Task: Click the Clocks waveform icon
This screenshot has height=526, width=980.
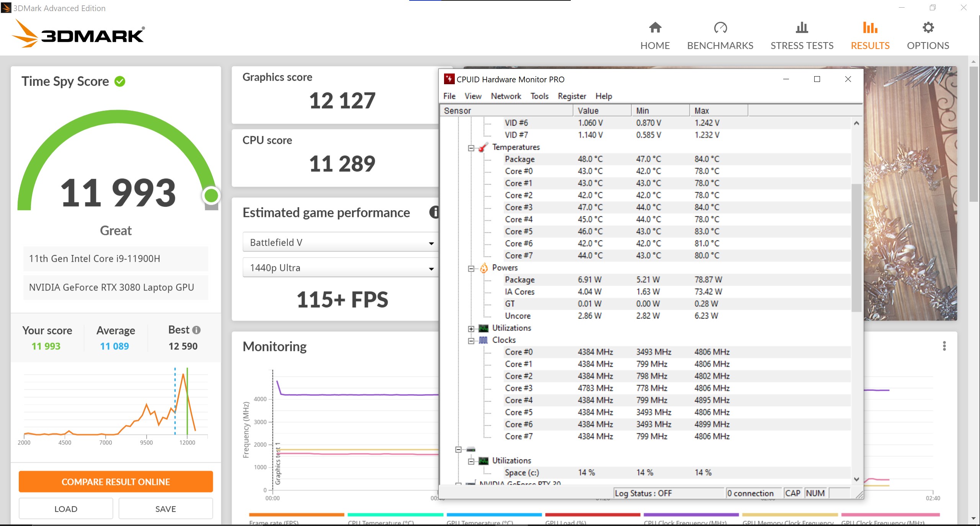Action: tap(483, 340)
